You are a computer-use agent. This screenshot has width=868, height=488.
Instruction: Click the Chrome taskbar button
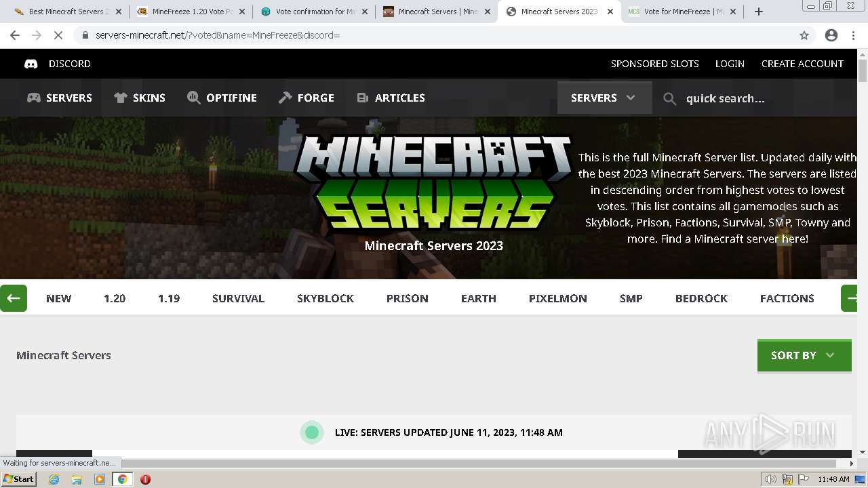(122, 479)
